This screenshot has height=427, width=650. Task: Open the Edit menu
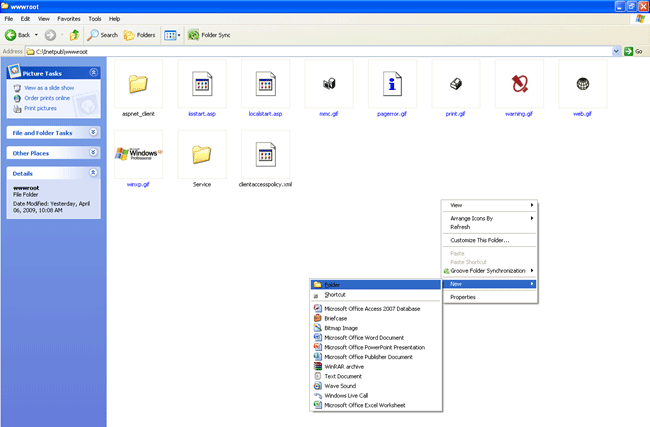tap(25, 19)
